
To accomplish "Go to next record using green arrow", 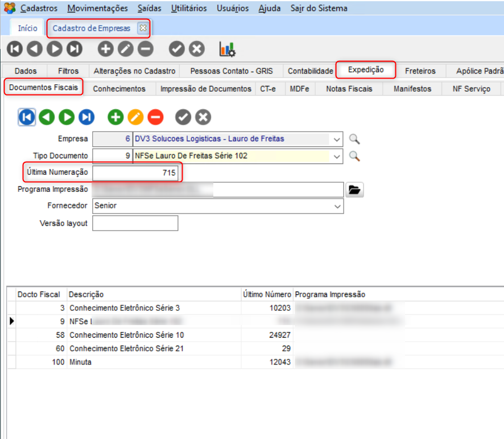I will 67,117.
